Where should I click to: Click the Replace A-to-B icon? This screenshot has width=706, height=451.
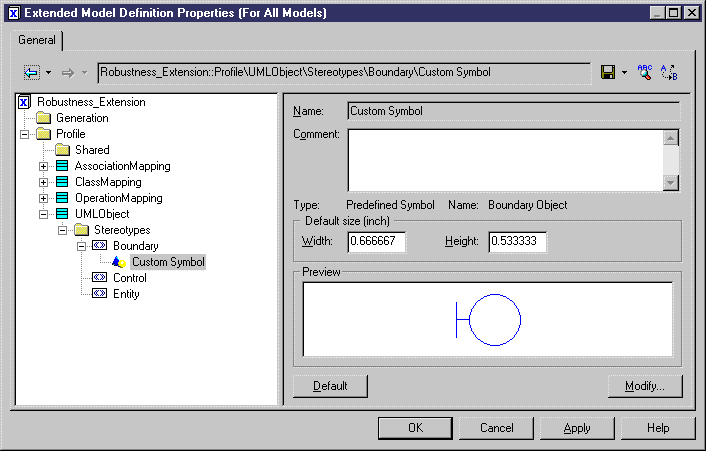tap(669, 72)
